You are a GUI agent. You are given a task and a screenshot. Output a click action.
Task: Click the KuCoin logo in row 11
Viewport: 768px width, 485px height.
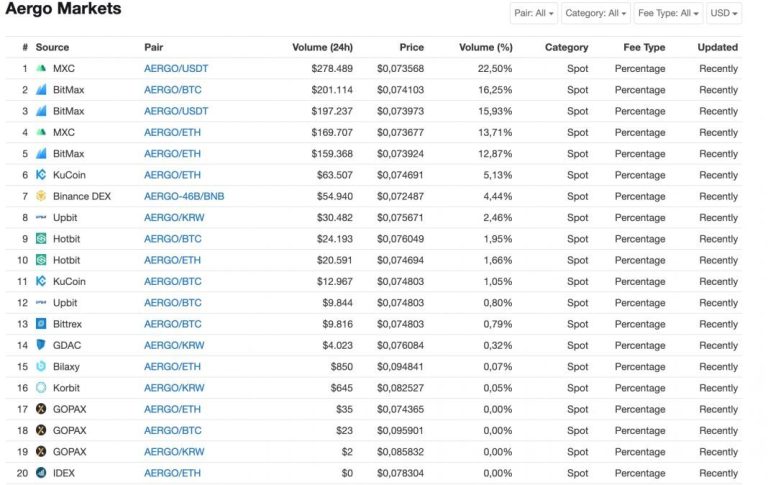tap(41, 282)
